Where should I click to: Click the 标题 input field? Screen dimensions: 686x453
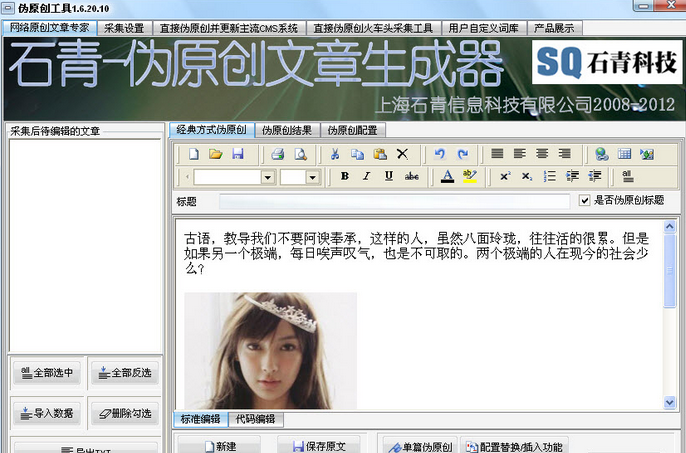[394, 201]
